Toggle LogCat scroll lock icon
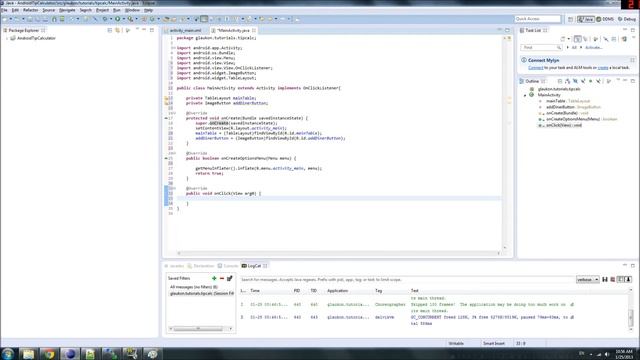640x360 pixels. (628, 280)
